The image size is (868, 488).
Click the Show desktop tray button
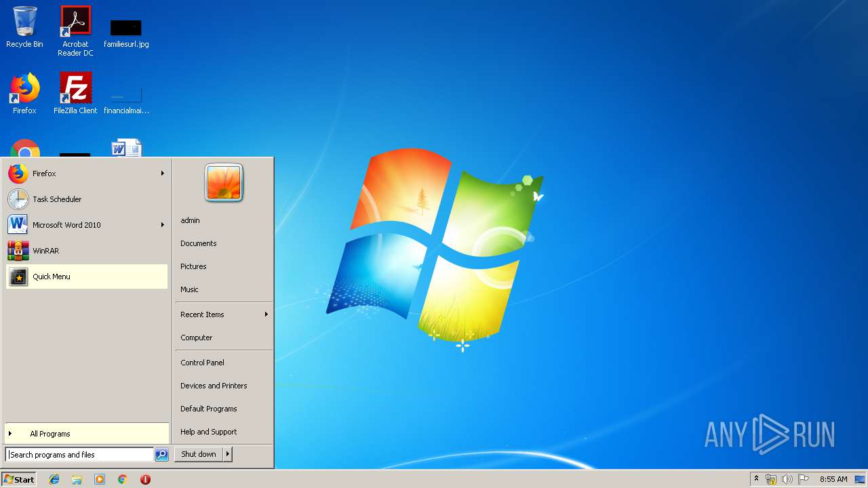coord(860,479)
